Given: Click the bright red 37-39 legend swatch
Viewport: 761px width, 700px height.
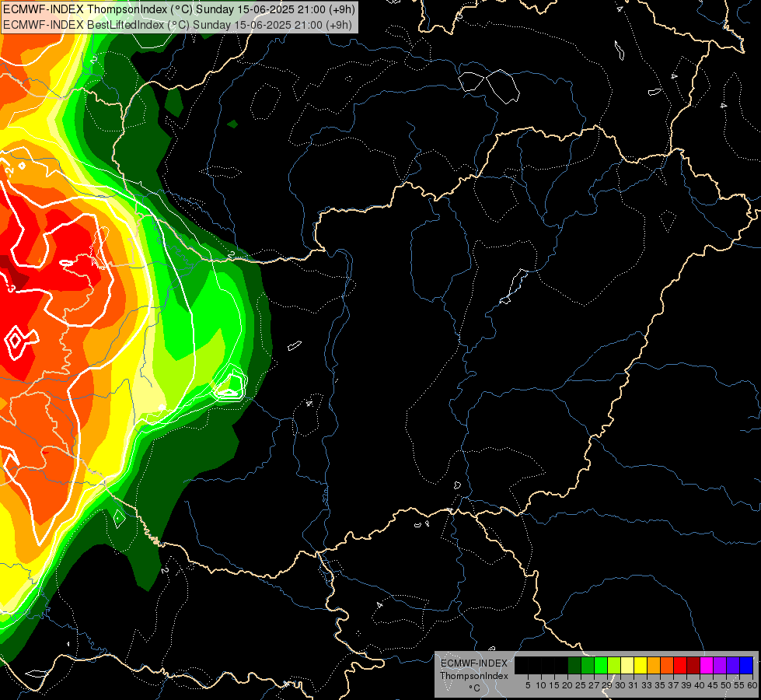Looking at the screenshot, I should (680, 665).
